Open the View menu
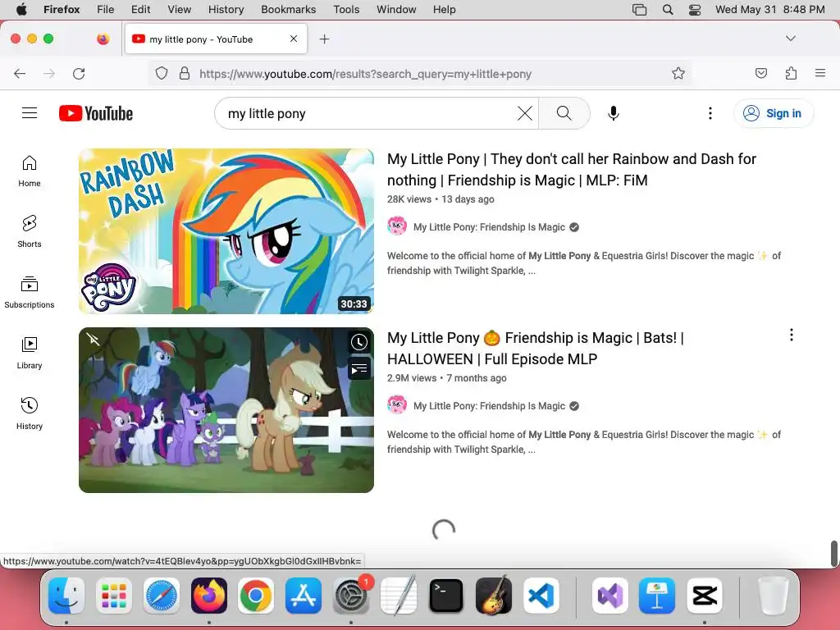 click(x=179, y=9)
